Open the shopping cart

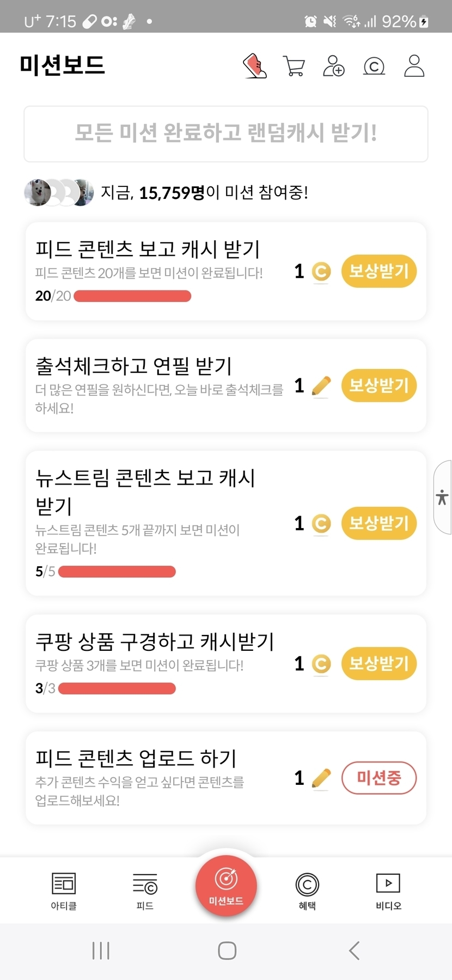[x=294, y=66]
